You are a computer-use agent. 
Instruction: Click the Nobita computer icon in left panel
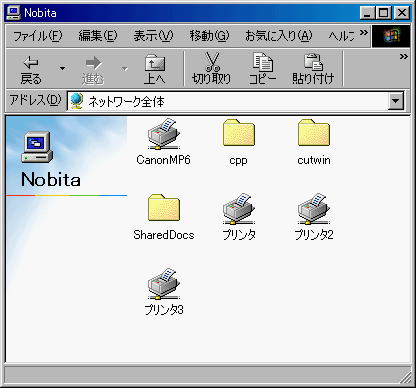point(37,147)
